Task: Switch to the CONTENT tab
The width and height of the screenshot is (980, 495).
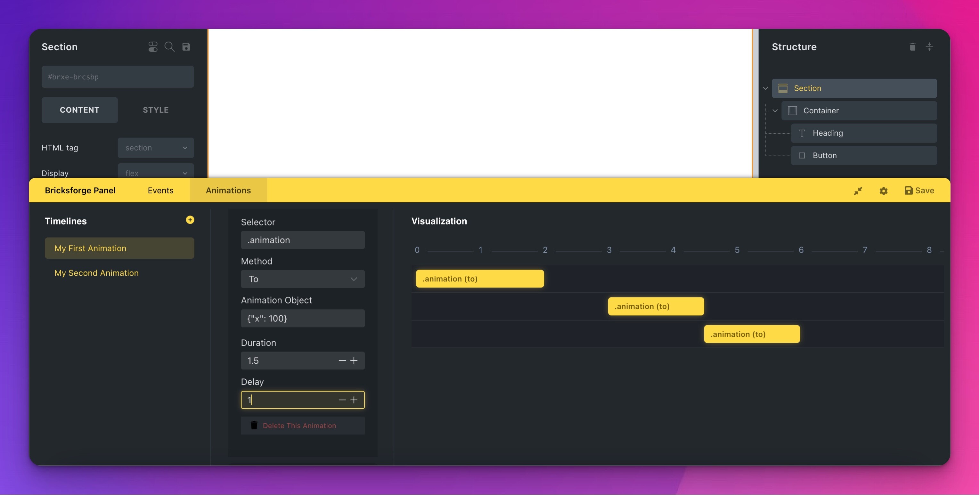Action: click(x=79, y=110)
